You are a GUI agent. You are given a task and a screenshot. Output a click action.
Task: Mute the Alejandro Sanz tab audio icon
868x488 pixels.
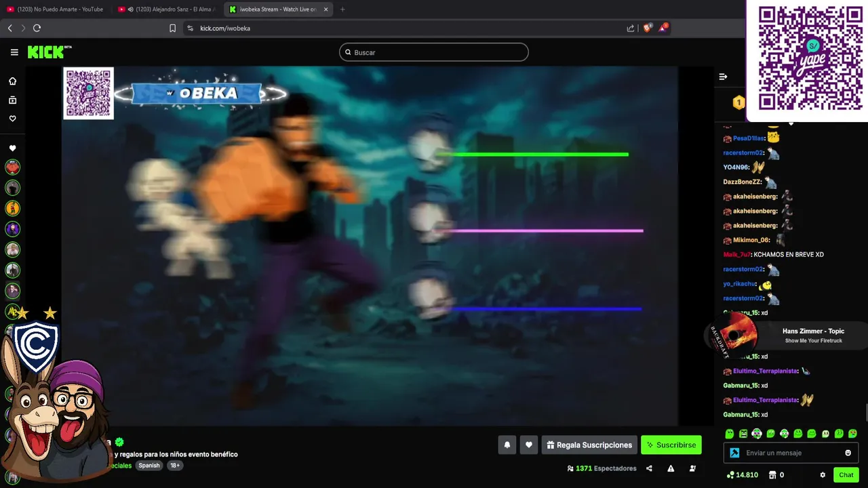pyautogui.click(x=130, y=9)
